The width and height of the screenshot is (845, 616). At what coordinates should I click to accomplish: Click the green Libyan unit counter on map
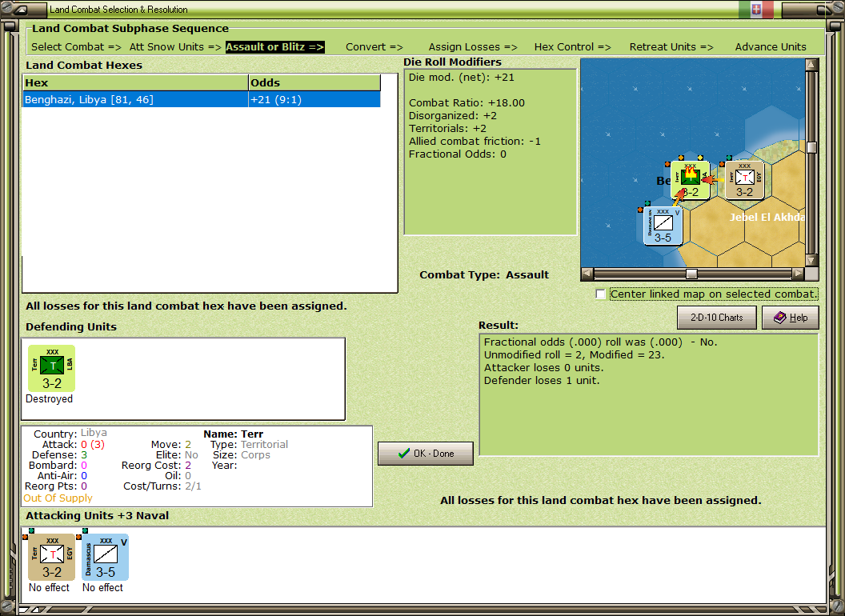[691, 181]
